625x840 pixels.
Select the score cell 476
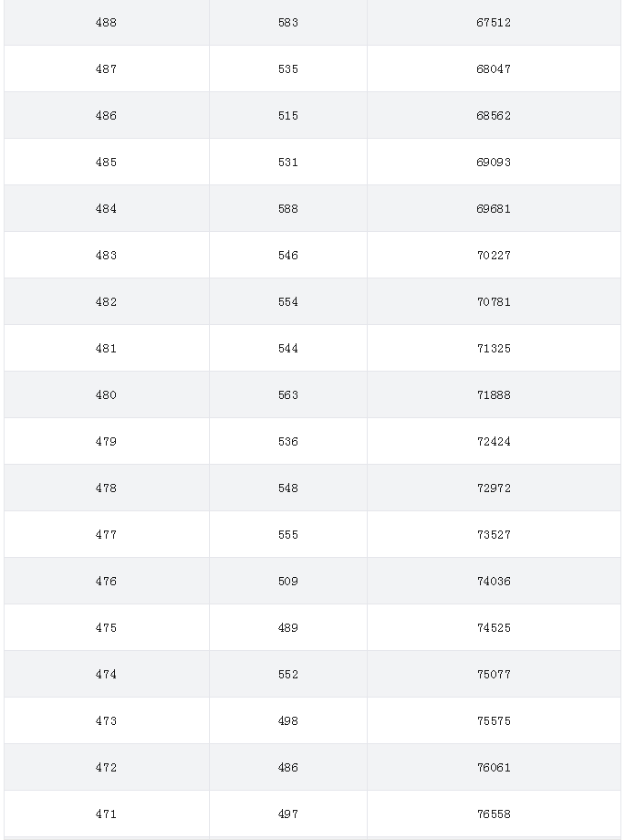pyautogui.click(x=106, y=582)
